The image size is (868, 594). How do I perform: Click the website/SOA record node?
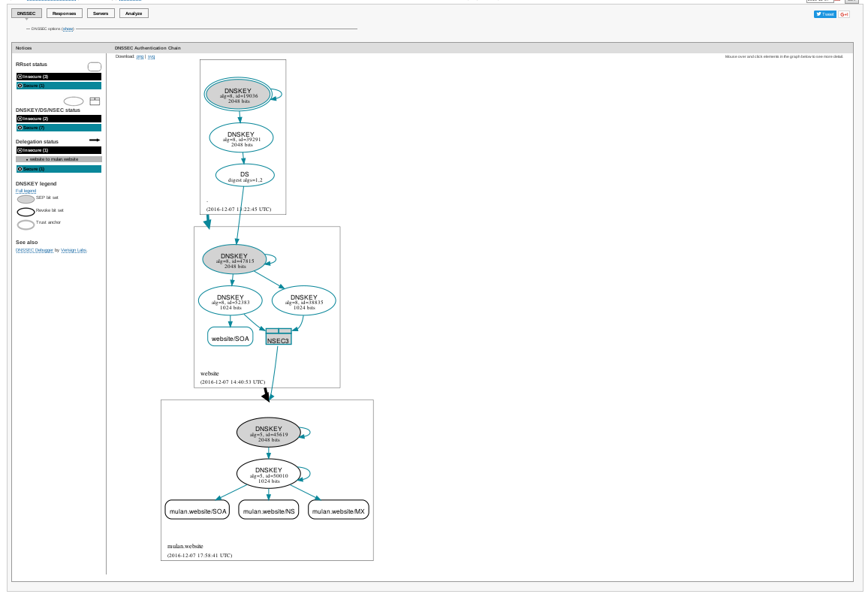(x=230, y=339)
